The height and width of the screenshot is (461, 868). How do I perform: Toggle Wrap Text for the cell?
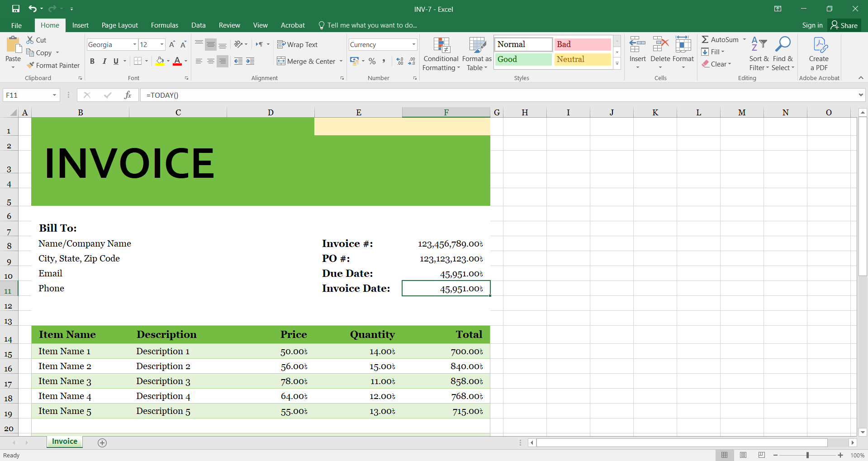click(x=297, y=44)
